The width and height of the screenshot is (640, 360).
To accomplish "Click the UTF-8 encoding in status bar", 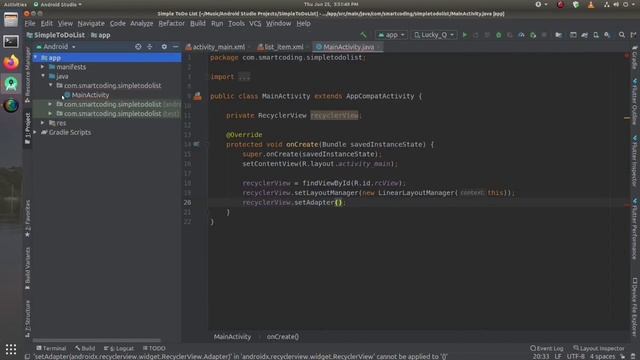I will point(576,356).
